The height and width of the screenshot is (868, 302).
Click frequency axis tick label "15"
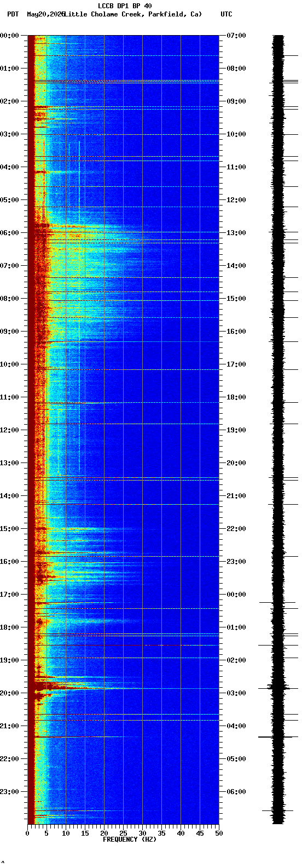click(x=85, y=833)
